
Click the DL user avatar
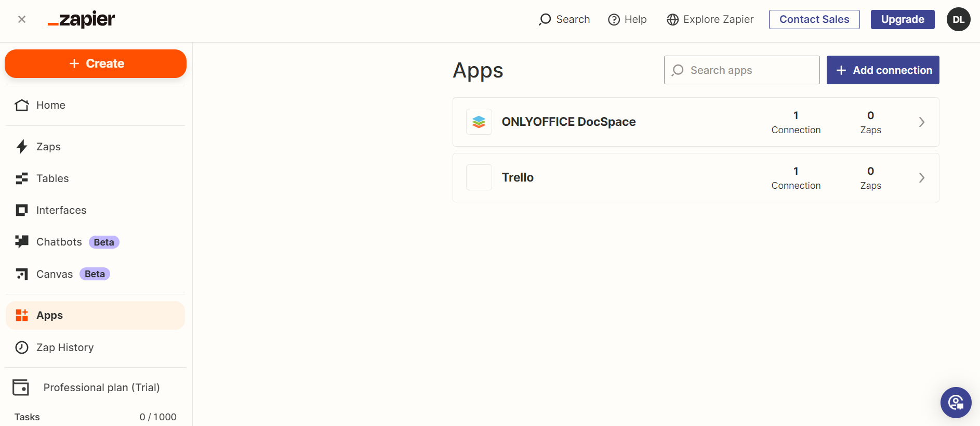click(958, 20)
